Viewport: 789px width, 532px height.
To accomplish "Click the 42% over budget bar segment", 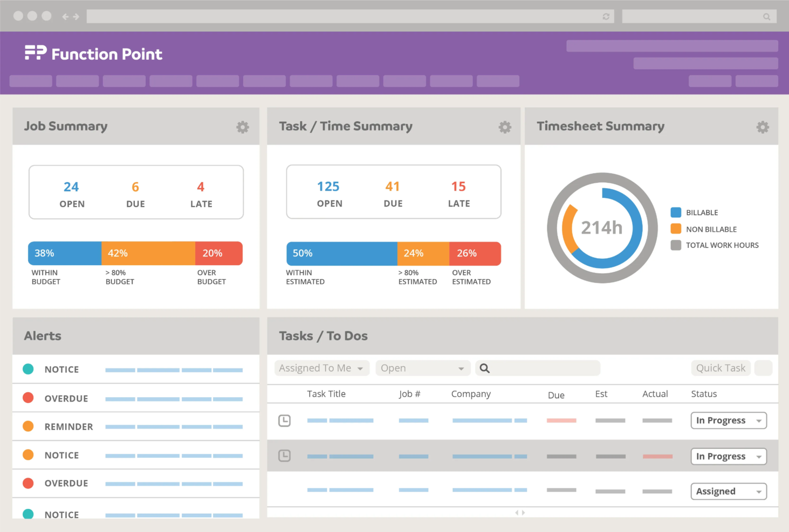I will 148,253.
